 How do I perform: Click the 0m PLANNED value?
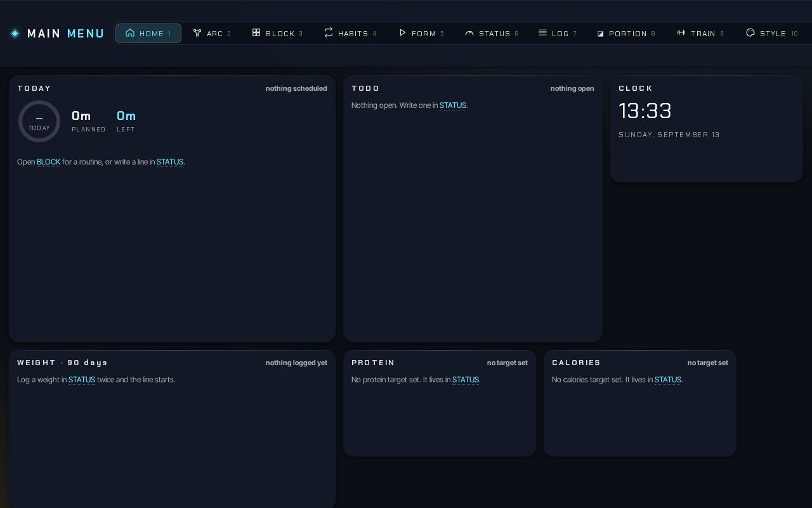pyautogui.click(x=81, y=116)
